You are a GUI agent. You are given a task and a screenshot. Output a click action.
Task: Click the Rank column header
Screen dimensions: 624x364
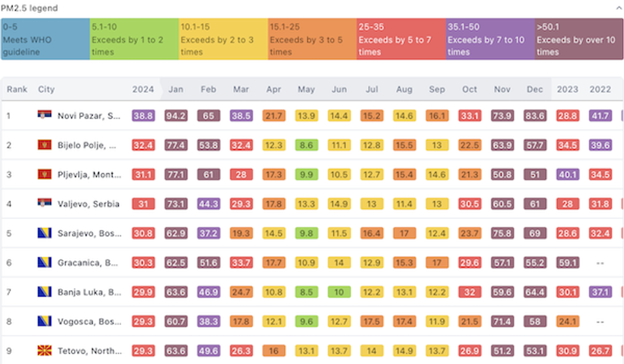tap(17, 89)
